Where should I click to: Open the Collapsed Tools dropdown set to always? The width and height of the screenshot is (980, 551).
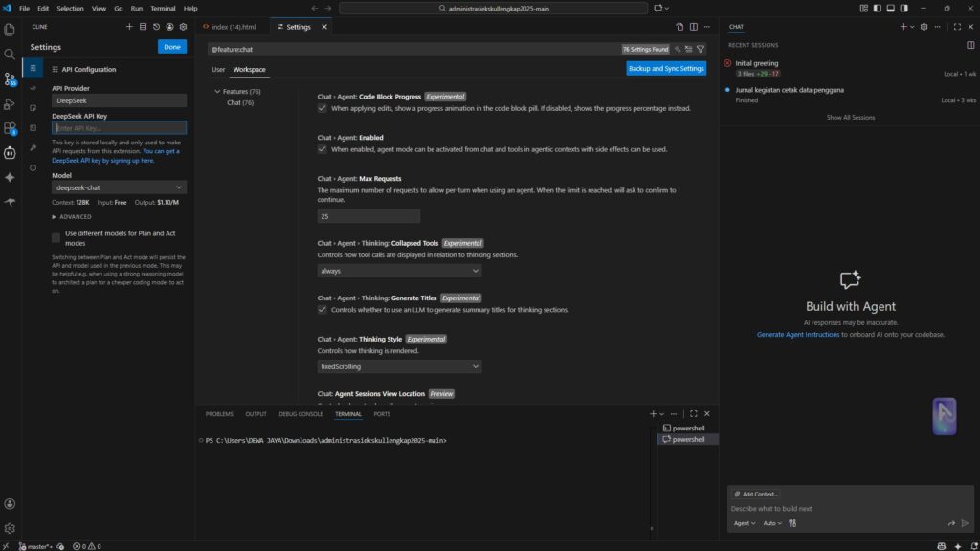[x=399, y=271]
